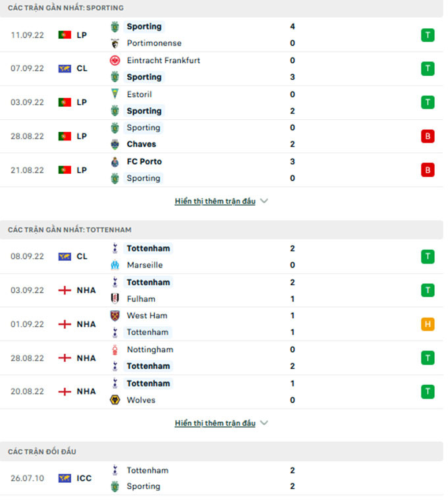Click the Nottingham club crest
This screenshot has height=500, width=448.
tap(115, 350)
